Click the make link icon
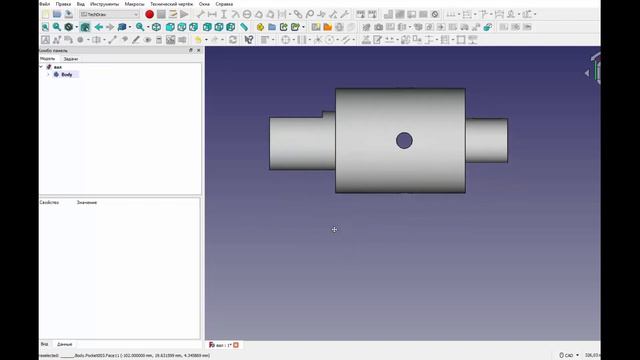Viewport: 640px width, 360px height. coord(284,27)
